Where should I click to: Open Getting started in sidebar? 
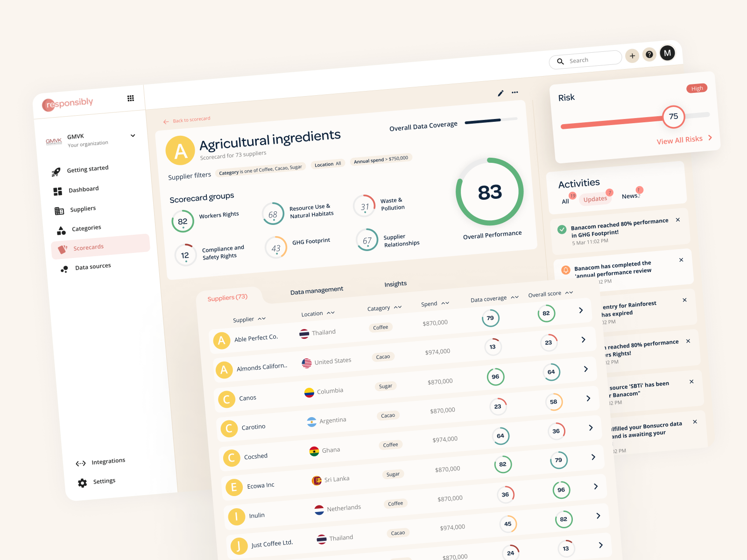[x=87, y=169]
